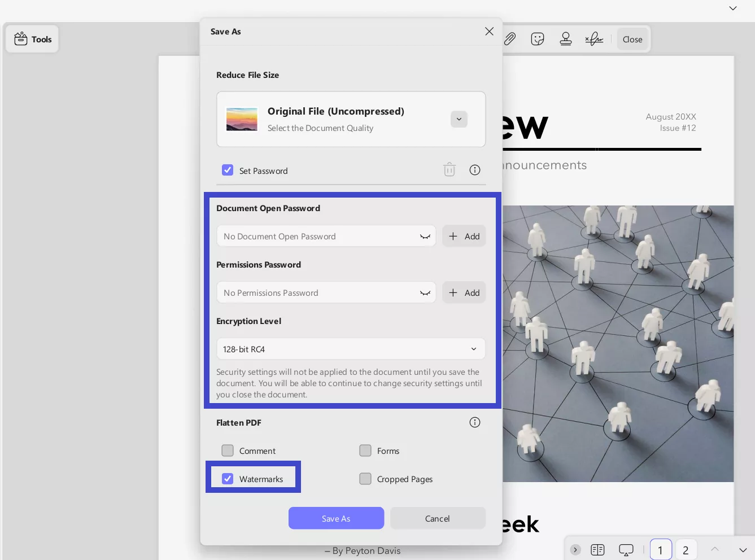Click the toolbar Close button
This screenshot has width=755, height=560.
[x=632, y=39]
